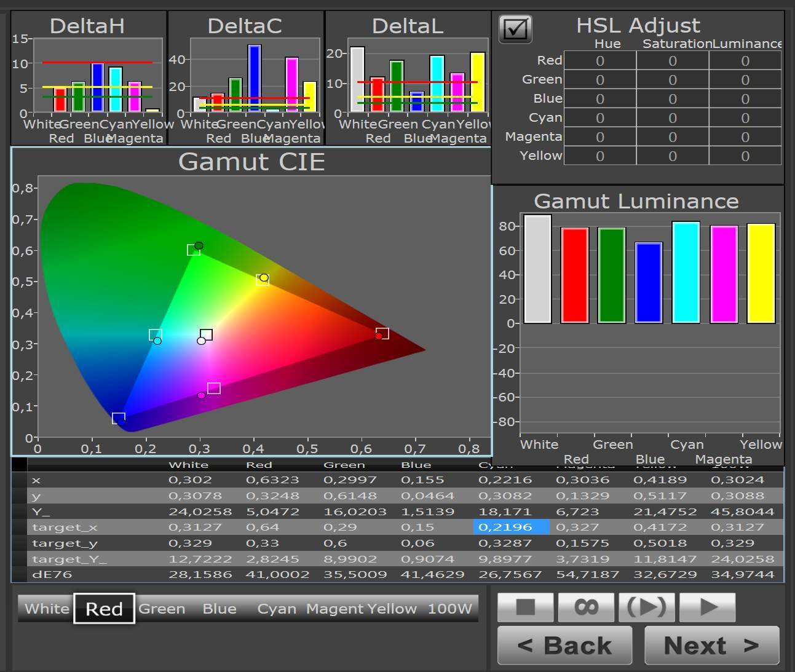This screenshot has width=795, height=672.
Task: Select the White pattern tab
Action: [x=47, y=609]
